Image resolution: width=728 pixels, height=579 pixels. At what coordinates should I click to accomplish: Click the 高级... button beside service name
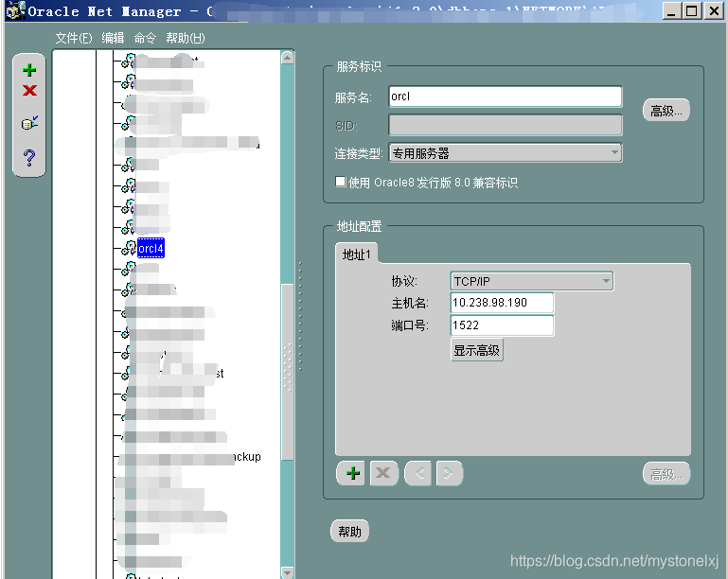coord(666,111)
